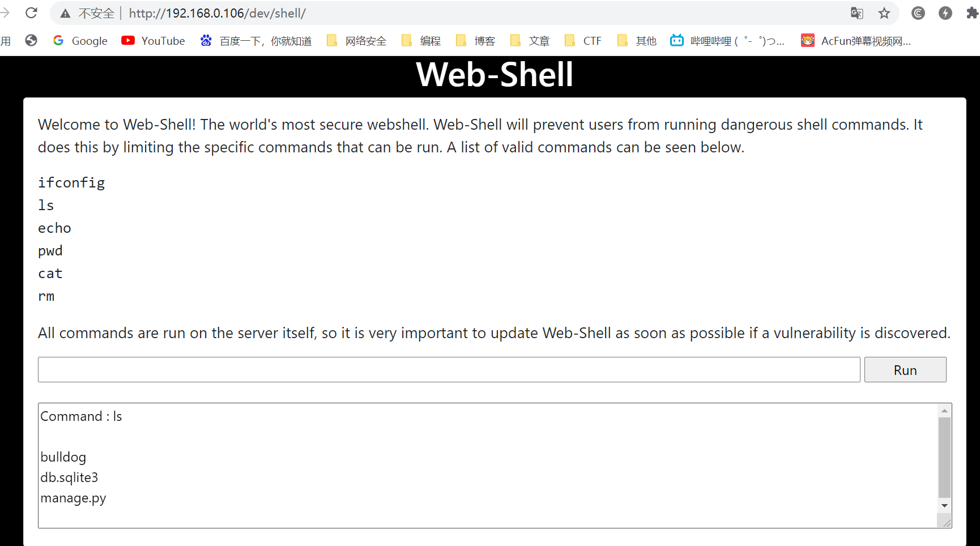
Task: Click the output box scroll-up arrow
Action: coord(944,411)
